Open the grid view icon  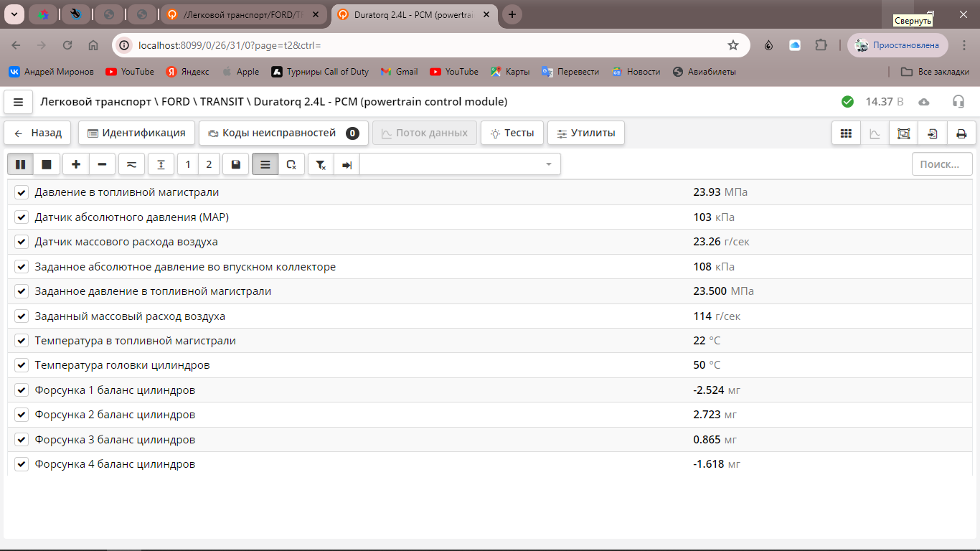pyautogui.click(x=846, y=133)
